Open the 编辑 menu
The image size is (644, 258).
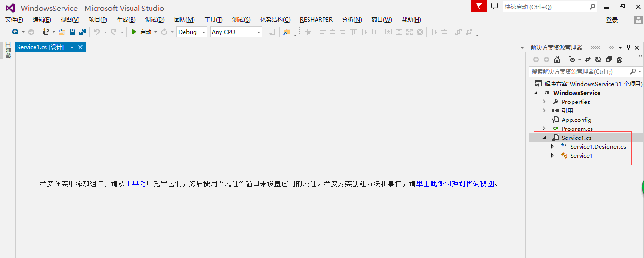tap(42, 19)
